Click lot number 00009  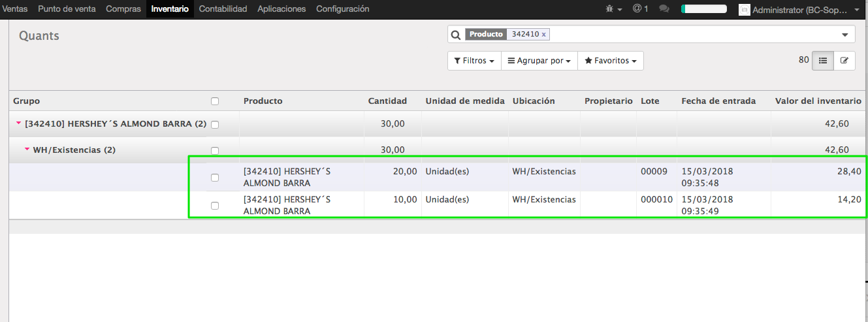tap(654, 172)
